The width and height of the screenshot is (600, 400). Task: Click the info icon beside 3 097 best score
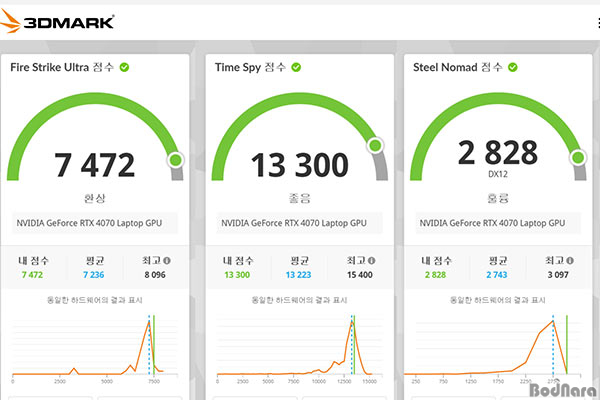[x=570, y=261]
